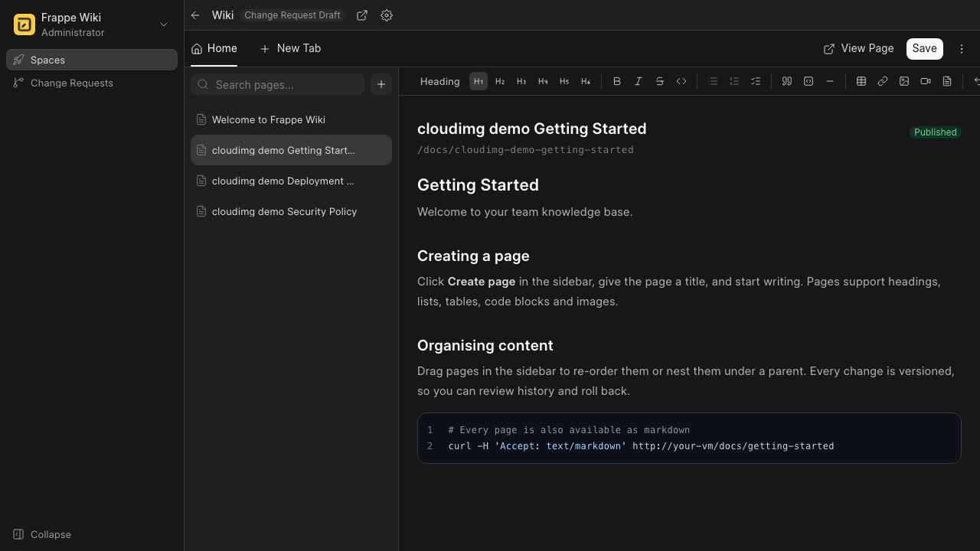
Task: Apply Heading 5 format in toolbar
Action: point(564,81)
